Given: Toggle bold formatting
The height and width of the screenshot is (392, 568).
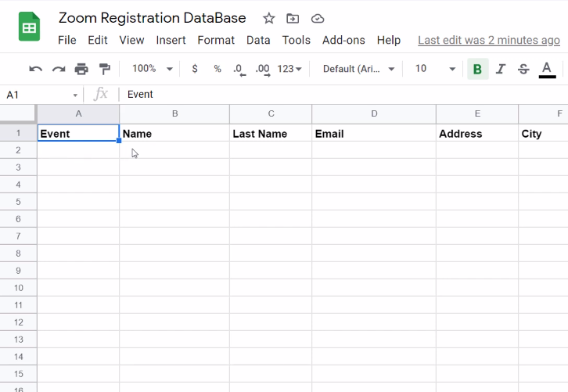Looking at the screenshot, I should click(x=478, y=69).
